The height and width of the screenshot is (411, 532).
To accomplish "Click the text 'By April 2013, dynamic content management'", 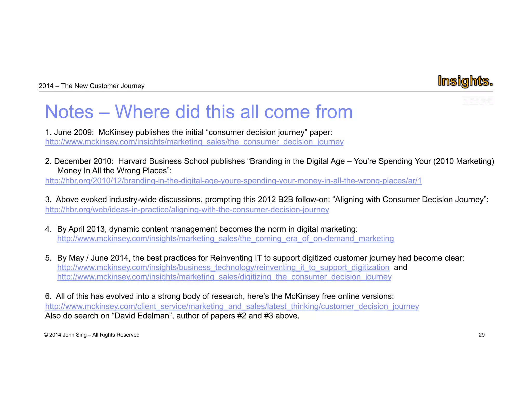I will (137, 229).
